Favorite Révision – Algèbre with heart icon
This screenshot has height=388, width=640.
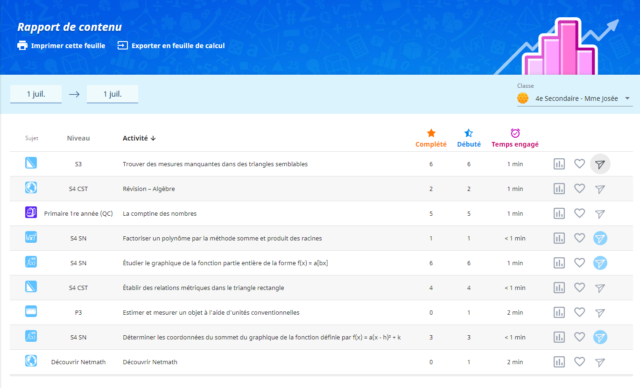coord(579,188)
